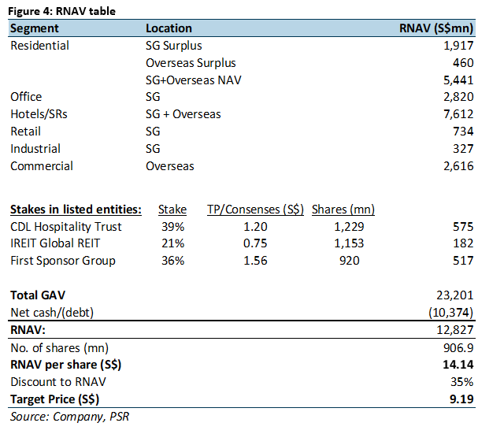The image size is (504, 434).
Task: Click the 'Shares (mn)' header
Action: [x=343, y=210]
